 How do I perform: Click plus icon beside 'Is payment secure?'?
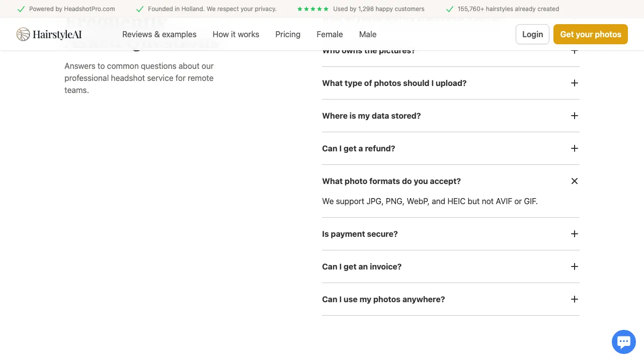[x=574, y=234]
